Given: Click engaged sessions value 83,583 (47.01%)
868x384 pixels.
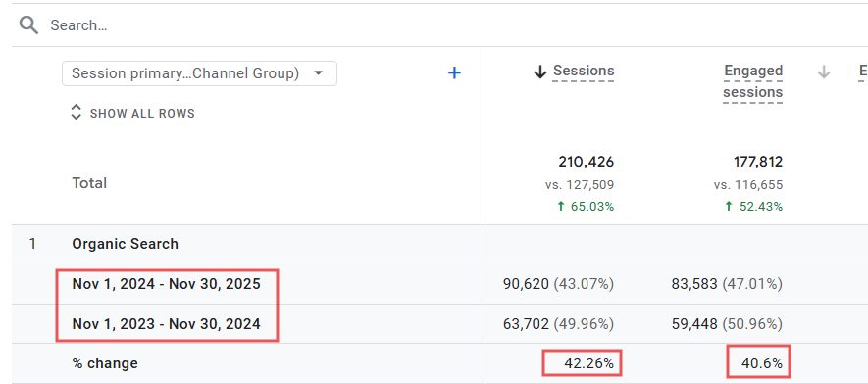Looking at the screenshot, I should tap(728, 284).
